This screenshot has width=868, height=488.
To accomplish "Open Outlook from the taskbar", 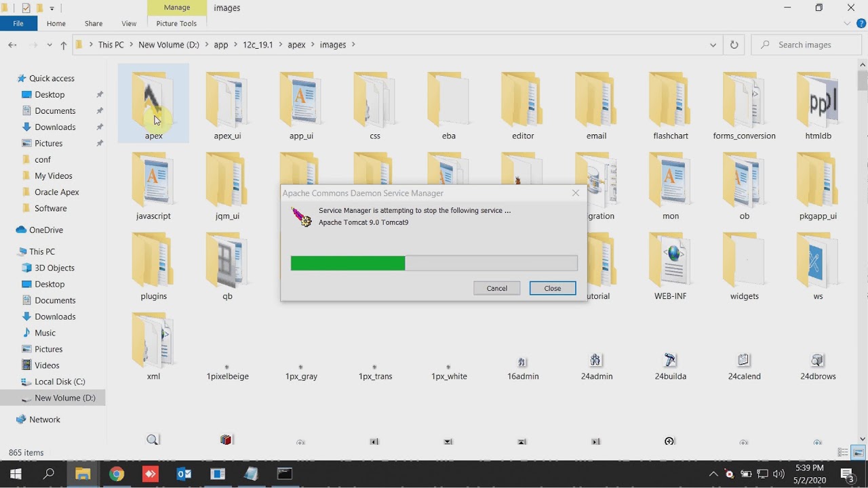I will (x=184, y=474).
